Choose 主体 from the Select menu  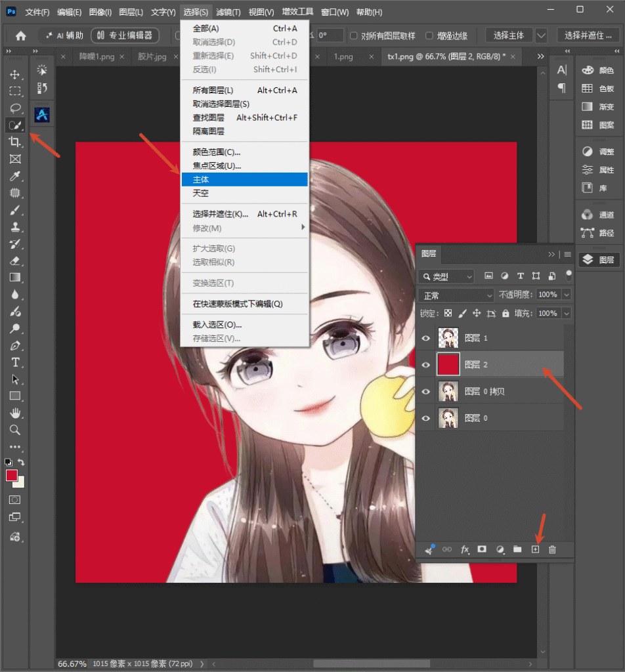[x=245, y=180]
